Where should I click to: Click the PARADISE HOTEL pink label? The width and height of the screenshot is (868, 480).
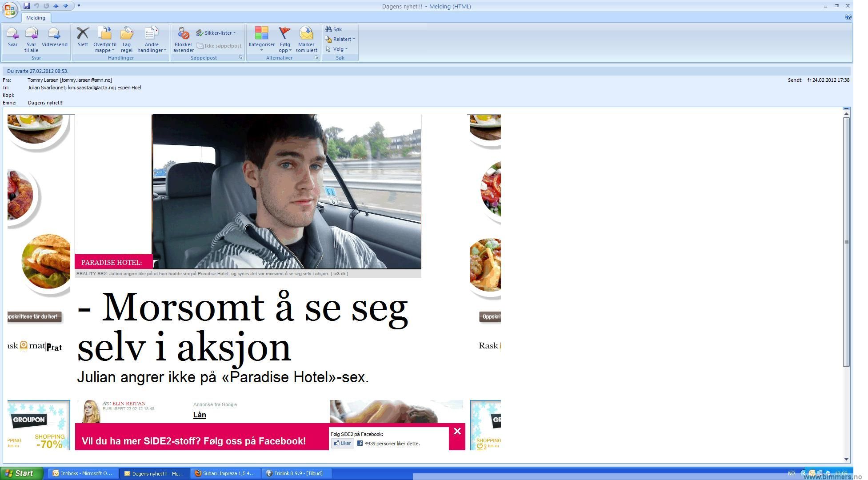(x=114, y=262)
